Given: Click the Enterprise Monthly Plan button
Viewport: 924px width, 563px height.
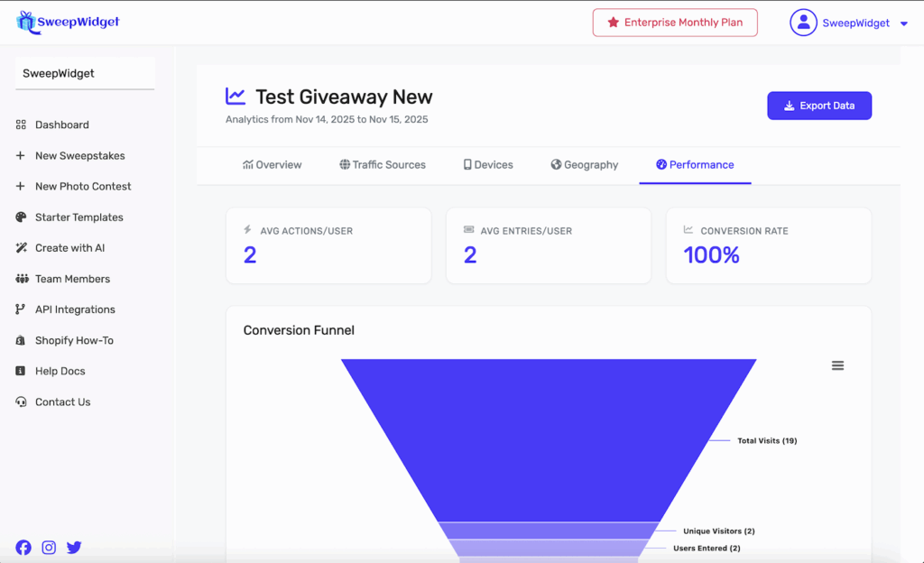Looking at the screenshot, I should pos(675,23).
